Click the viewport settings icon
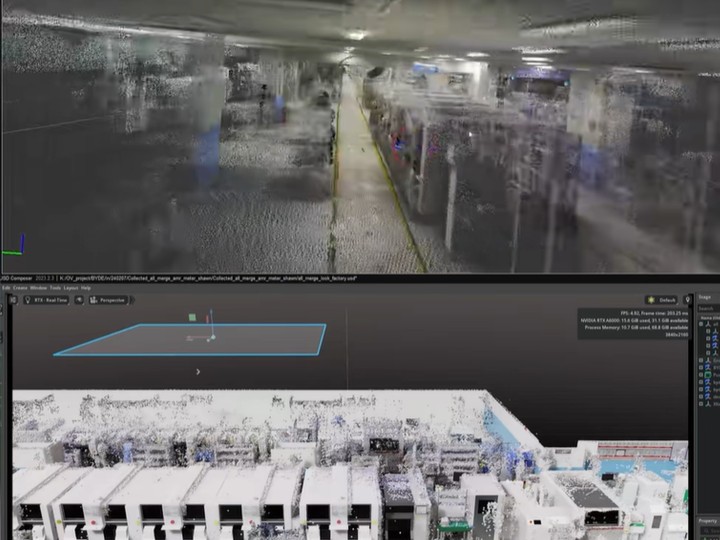Viewport: 720px width, 540px height. tap(13, 300)
